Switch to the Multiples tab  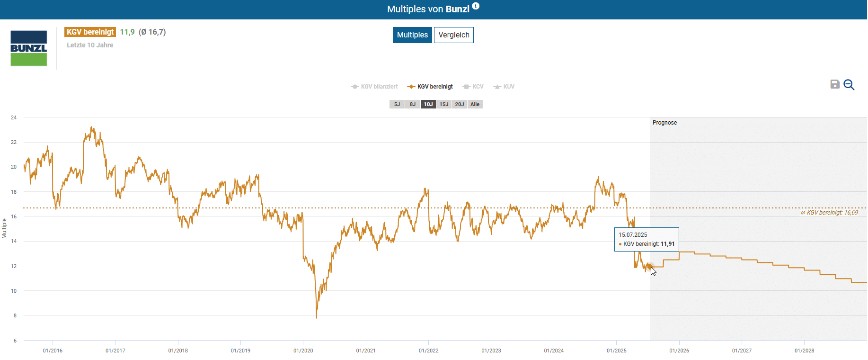tap(412, 35)
